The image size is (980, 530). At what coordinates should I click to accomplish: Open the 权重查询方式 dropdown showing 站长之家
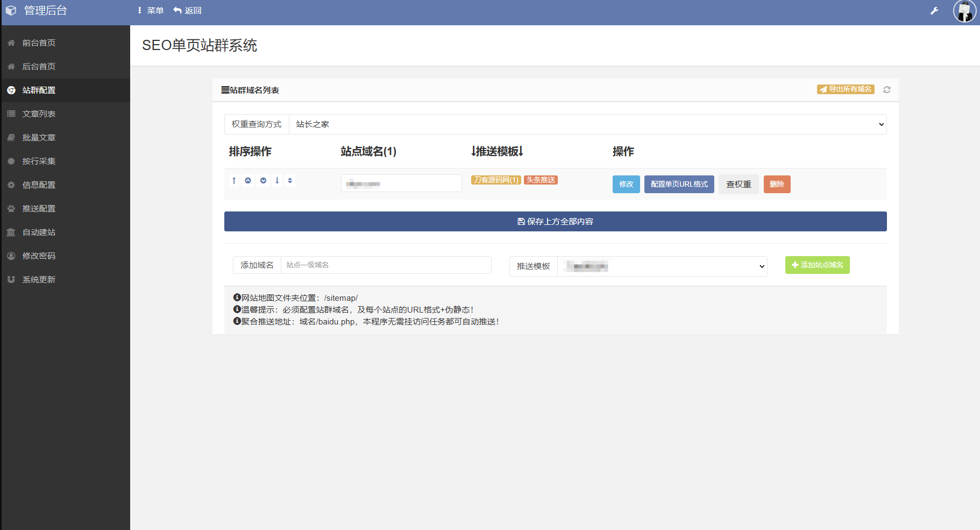(x=586, y=124)
